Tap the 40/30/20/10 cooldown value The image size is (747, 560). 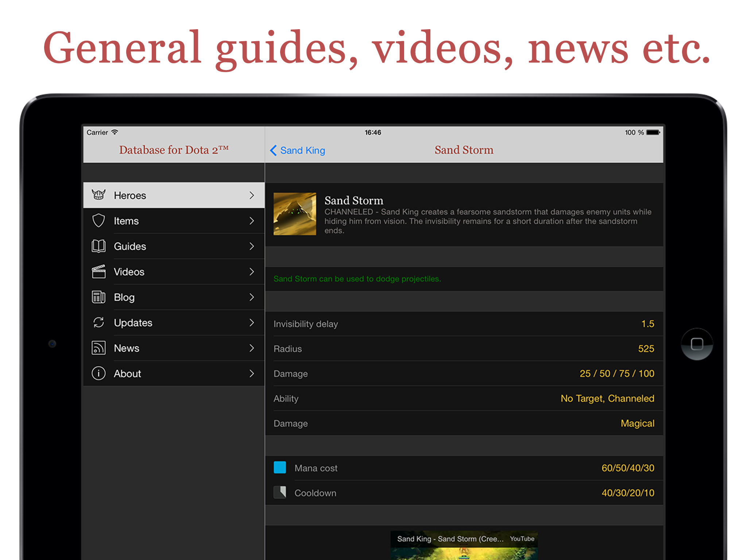point(628,493)
